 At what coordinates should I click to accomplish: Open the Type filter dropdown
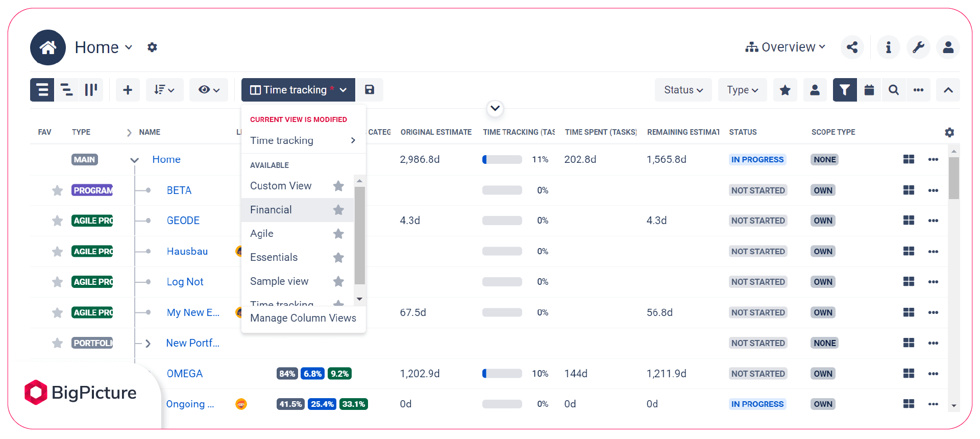coord(743,90)
